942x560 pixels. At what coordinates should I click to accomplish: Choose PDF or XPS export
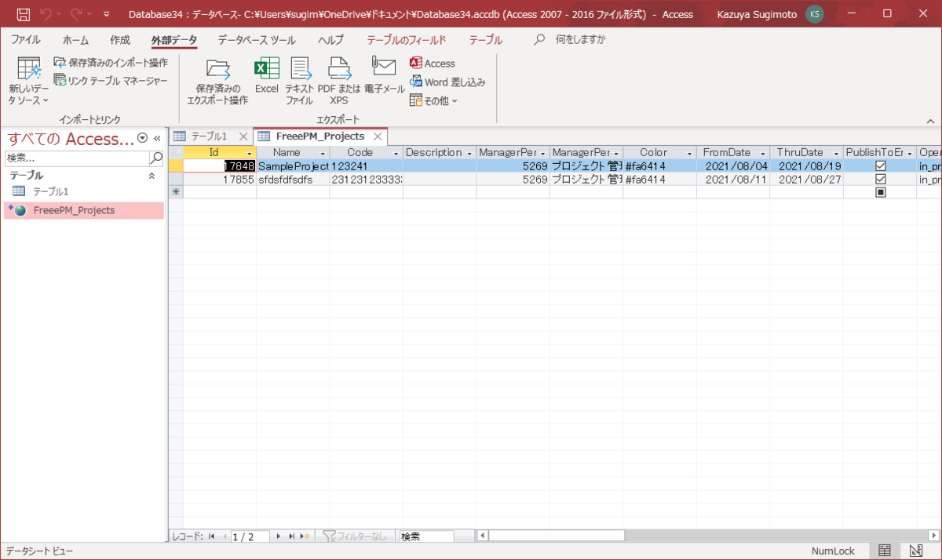pyautogui.click(x=339, y=82)
